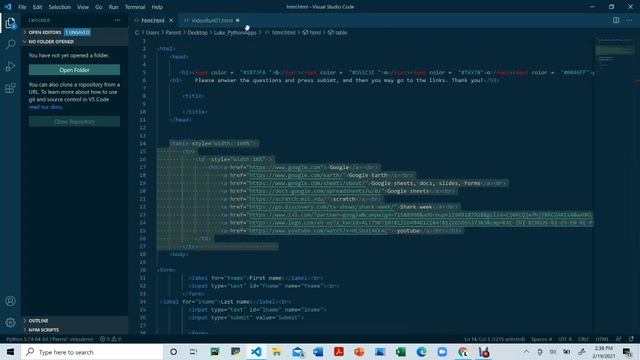
Task: Open Task View on the taskbar
Action: (x=193, y=352)
